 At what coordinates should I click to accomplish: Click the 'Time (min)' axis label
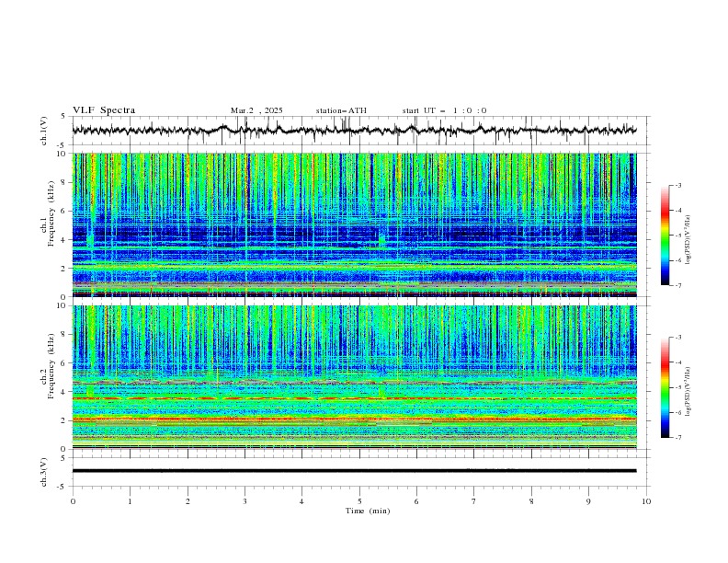[368, 511]
